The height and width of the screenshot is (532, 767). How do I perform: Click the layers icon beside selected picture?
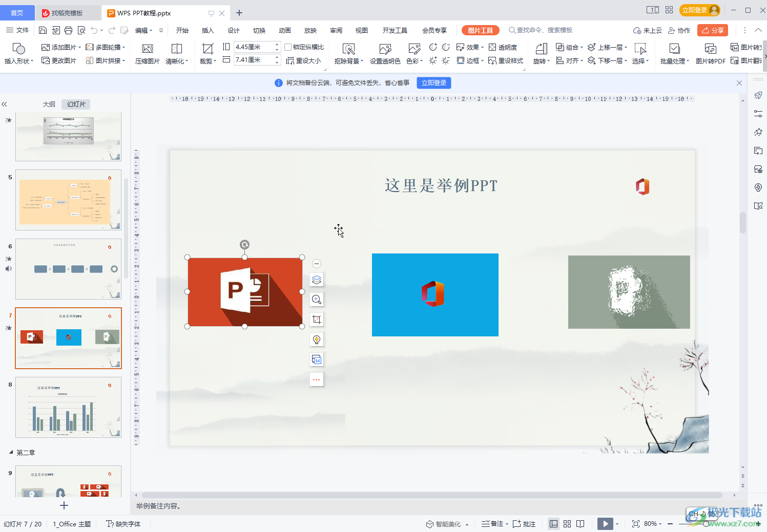point(317,280)
